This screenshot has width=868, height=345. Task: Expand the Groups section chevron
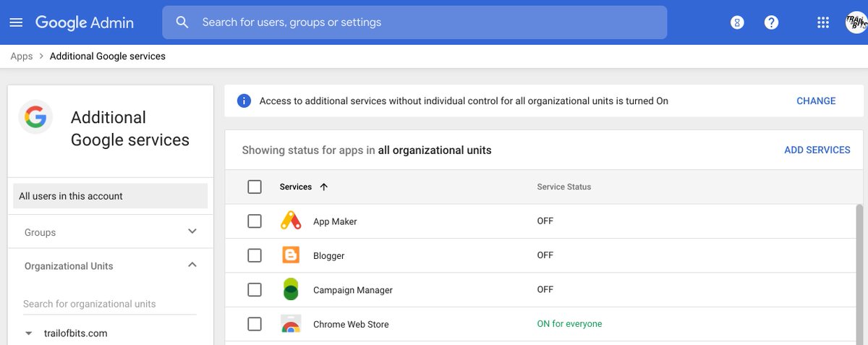click(192, 231)
